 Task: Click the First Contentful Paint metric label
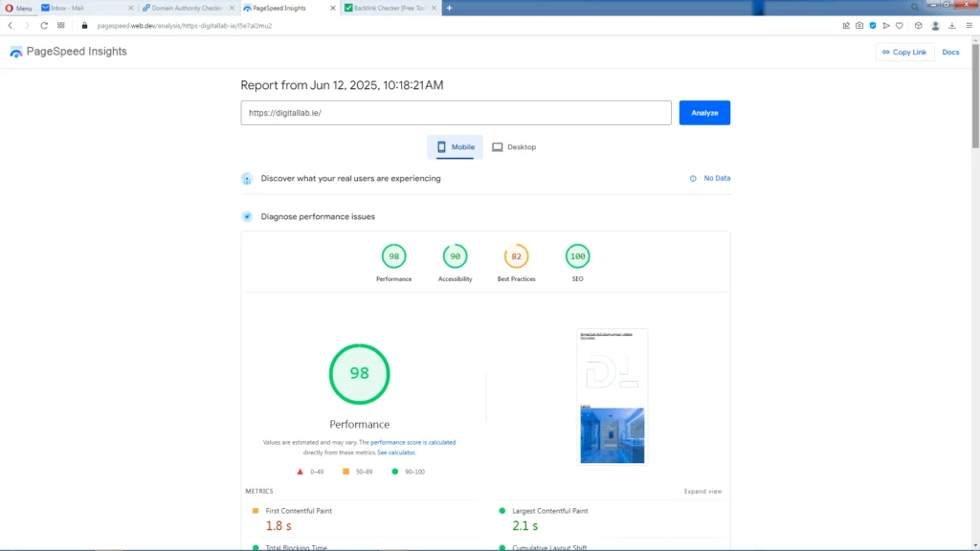[299, 511]
